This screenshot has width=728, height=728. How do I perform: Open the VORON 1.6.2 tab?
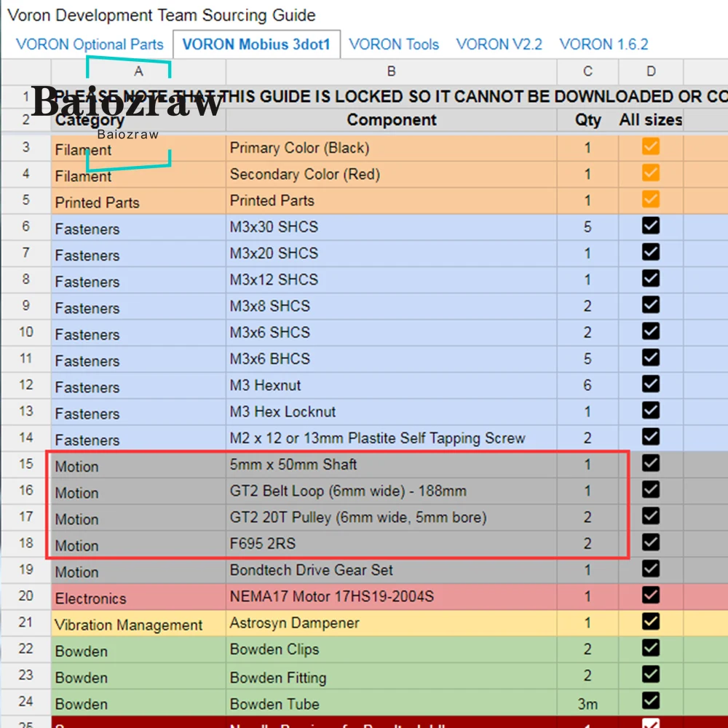pos(604,44)
